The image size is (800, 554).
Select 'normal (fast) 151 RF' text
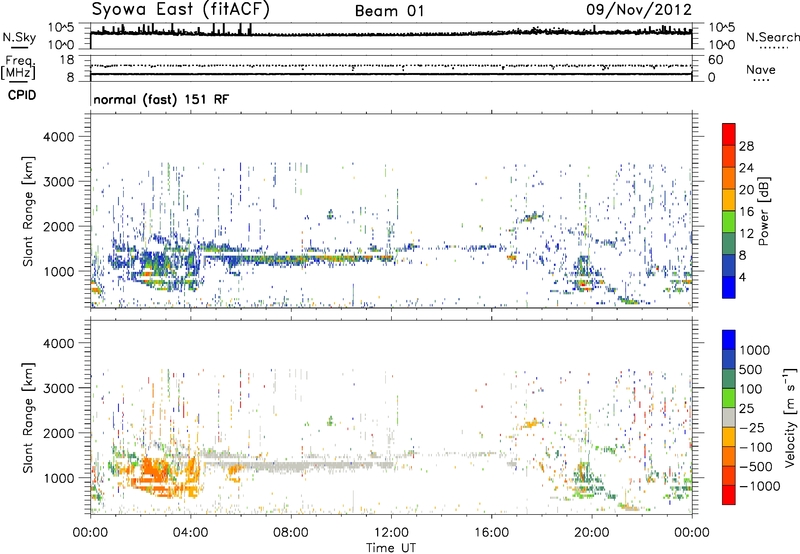click(x=161, y=99)
